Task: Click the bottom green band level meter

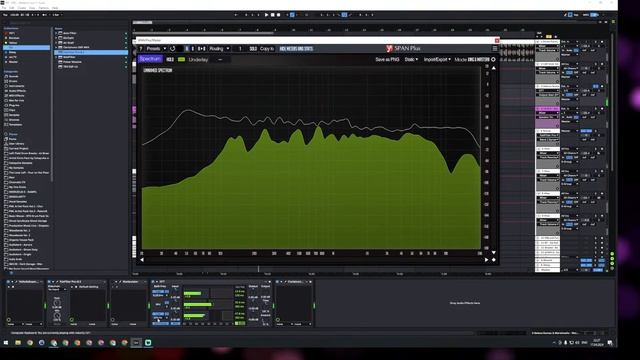Action: [x=194, y=316]
